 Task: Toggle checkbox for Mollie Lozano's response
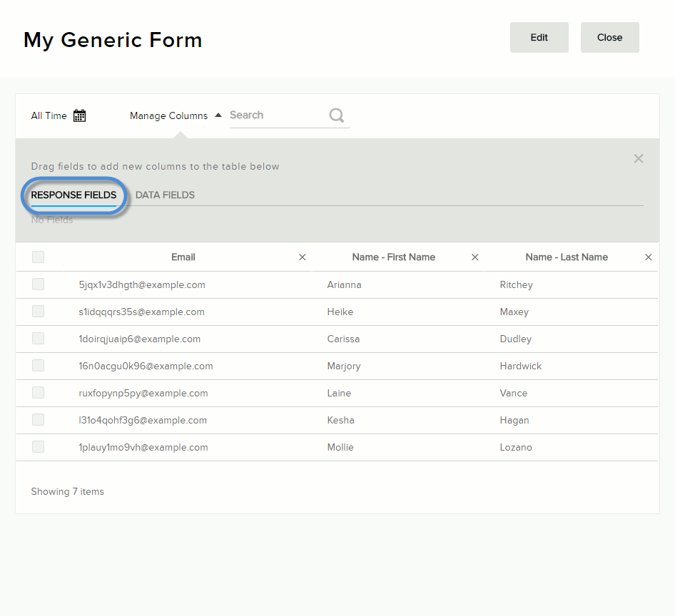(x=39, y=447)
